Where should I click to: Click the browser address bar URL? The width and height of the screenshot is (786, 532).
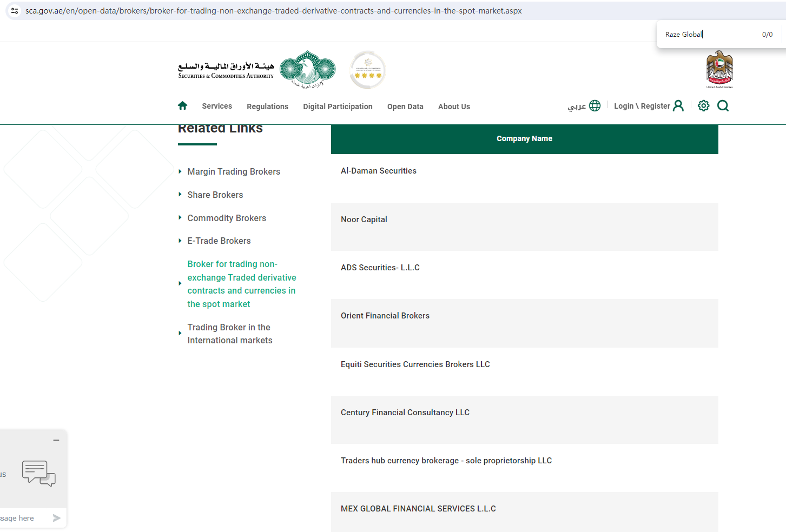[273, 11]
